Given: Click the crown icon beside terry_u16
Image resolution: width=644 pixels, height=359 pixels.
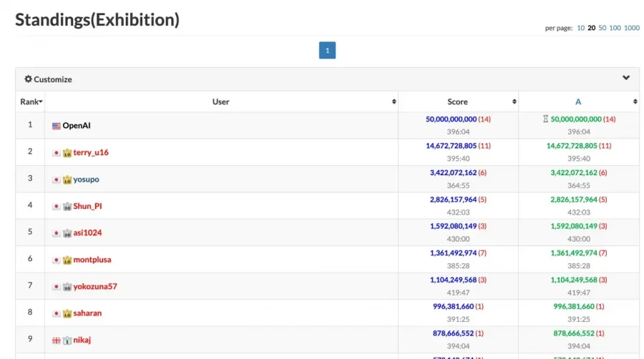Looking at the screenshot, I should (67, 153).
